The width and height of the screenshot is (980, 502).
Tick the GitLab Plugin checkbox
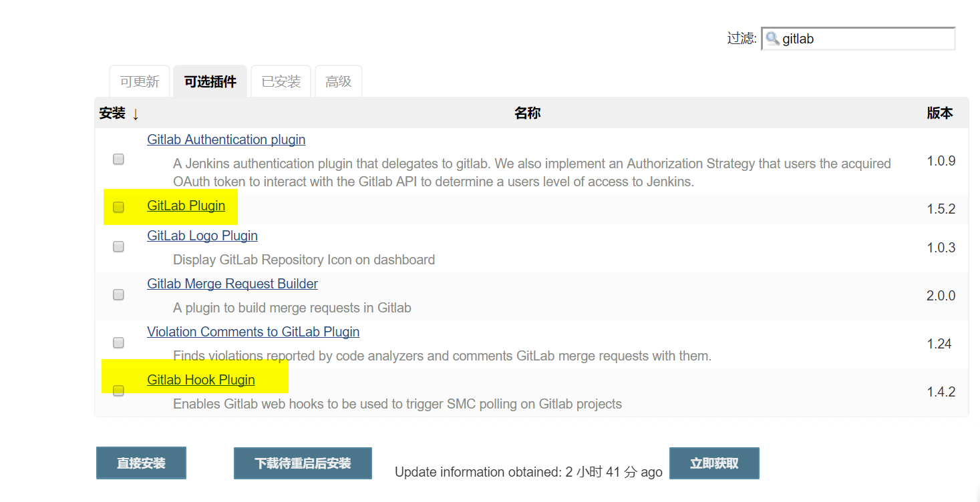[118, 207]
